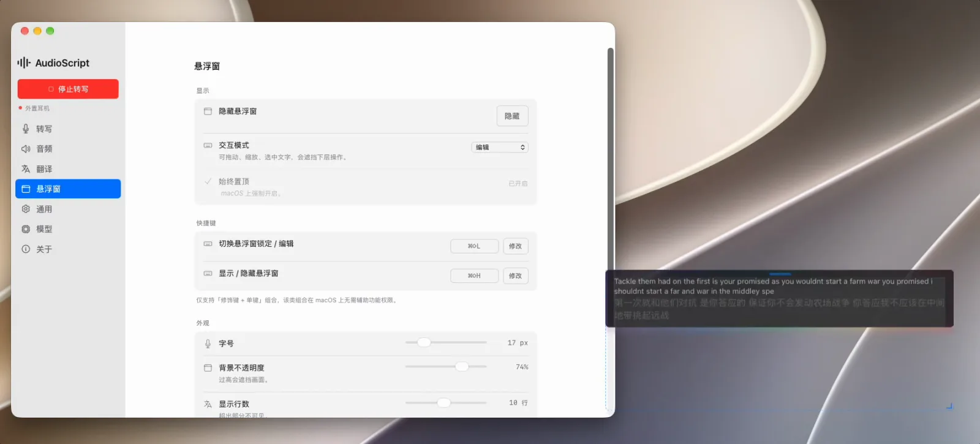The height and width of the screenshot is (444, 980).
Task: Click the 显示行数 slider knob
Action: pos(443,402)
